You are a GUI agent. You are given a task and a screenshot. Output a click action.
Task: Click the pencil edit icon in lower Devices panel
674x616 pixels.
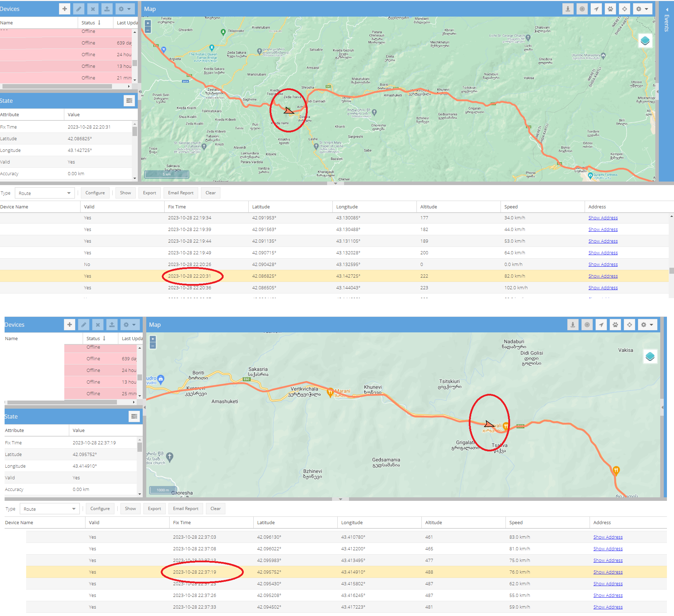tap(84, 325)
